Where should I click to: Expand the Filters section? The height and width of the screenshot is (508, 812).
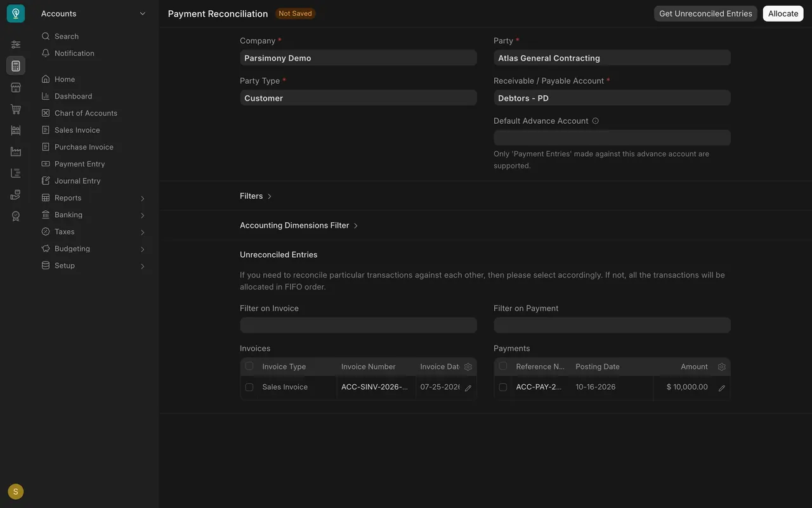click(x=256, y=196)
